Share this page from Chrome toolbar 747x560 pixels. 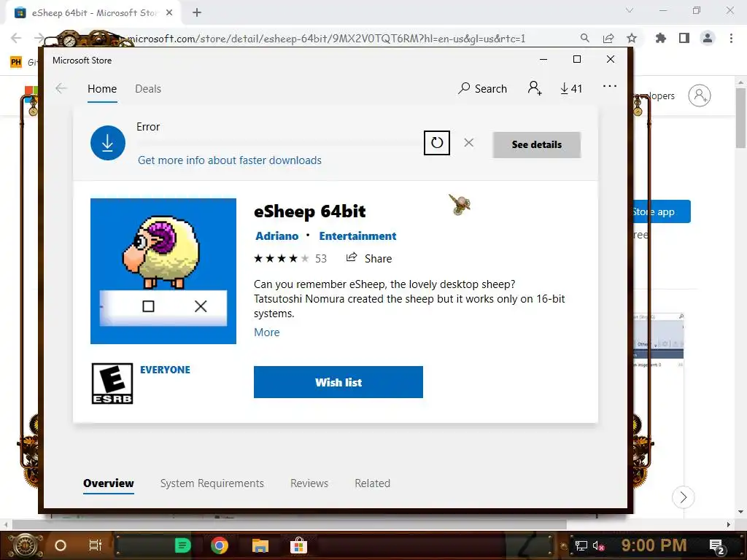(x=608, y=38)
